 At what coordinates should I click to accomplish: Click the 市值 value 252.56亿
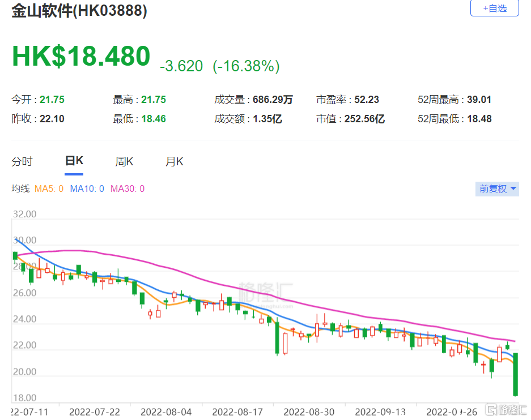click(x=364, y=119)
